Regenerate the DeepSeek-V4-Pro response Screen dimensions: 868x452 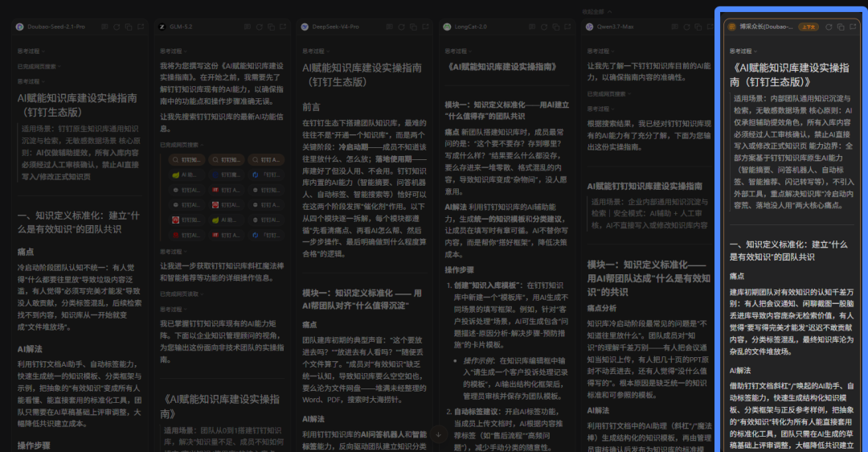coord(401,27)
